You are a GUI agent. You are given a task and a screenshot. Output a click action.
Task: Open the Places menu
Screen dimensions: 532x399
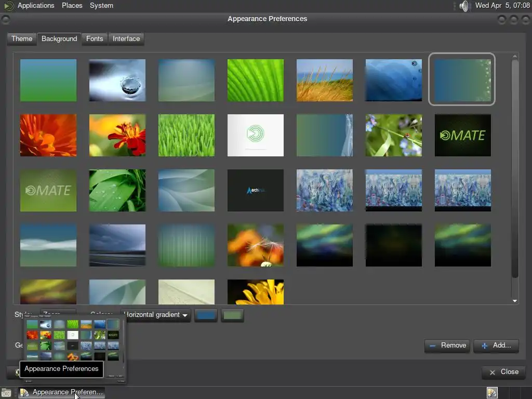pos(72,5)
